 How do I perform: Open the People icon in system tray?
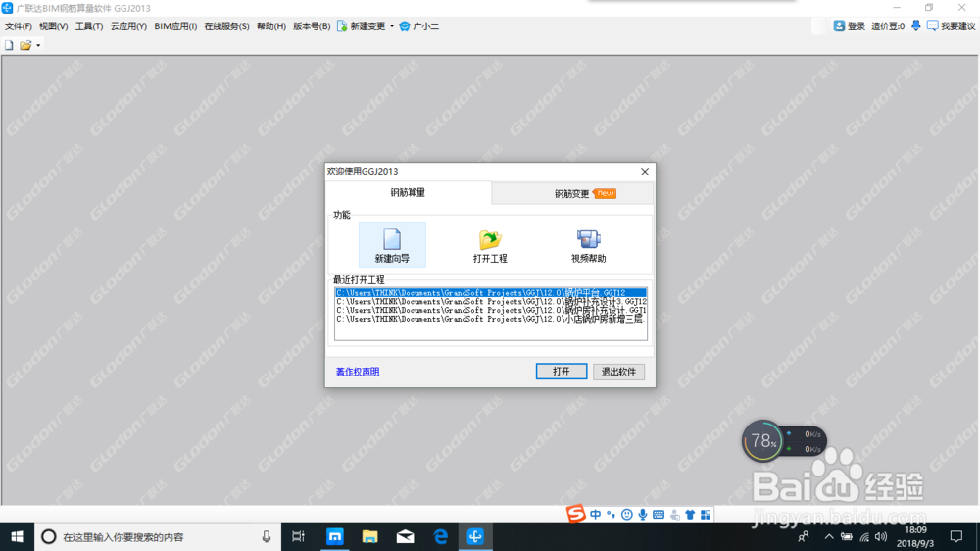[804, 536]
